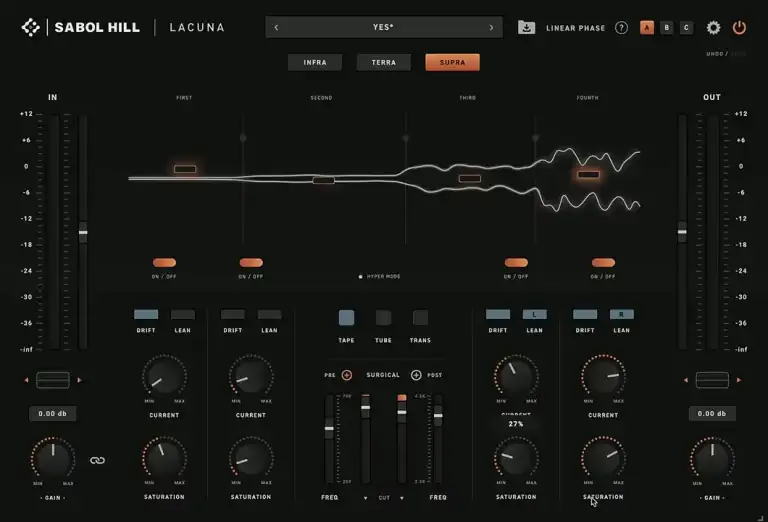768x522 pixels.
Task: Click the OUT meter mode box icon
Action: click(712, 380)
